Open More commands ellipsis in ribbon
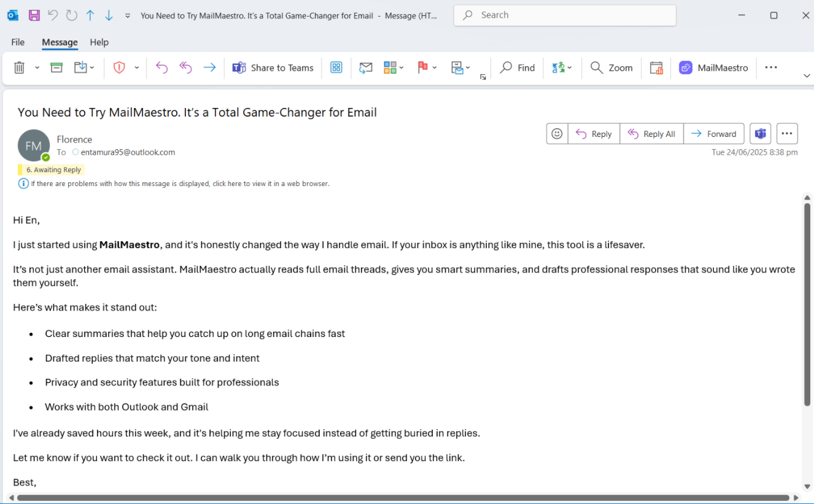This screenshot has width=814, height=504. [771, 68]
